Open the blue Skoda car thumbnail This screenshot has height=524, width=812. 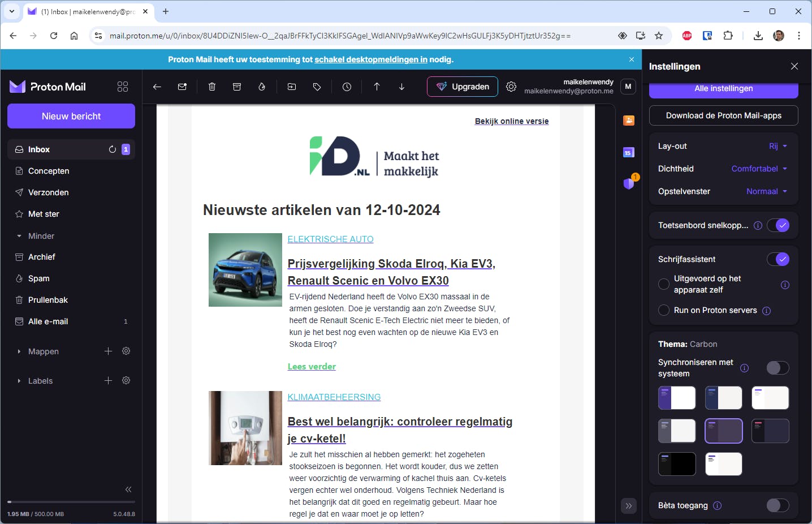(x=245, y=270)
